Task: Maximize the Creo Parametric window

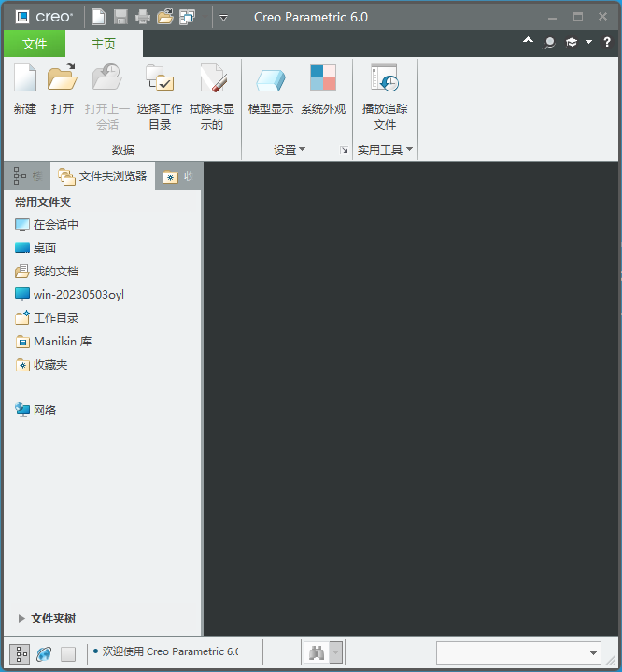Action: pyautogui.click(x=578, y=17)
